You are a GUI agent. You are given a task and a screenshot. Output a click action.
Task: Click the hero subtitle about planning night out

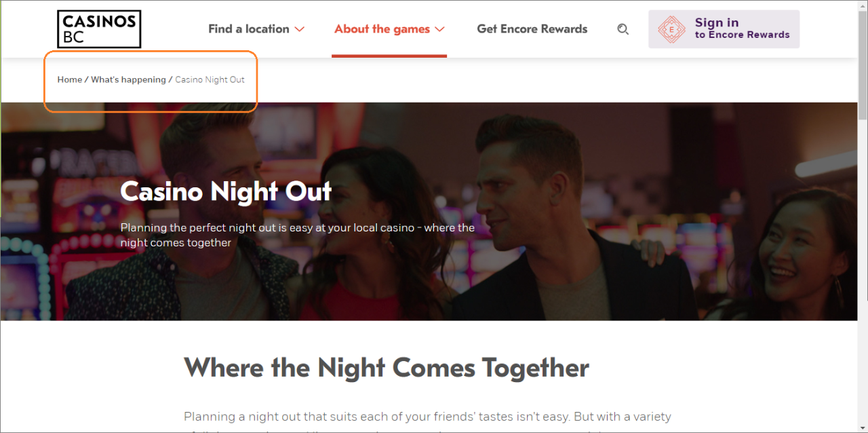(x=298, y=235)
